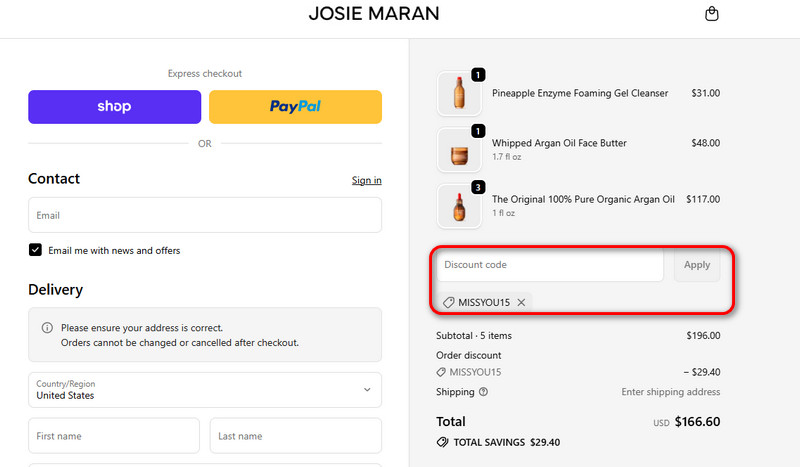The image size is (800, 467).
Task: Click the tag icon beside Order discount MISSYOU15
Action: tap(441, 372)
